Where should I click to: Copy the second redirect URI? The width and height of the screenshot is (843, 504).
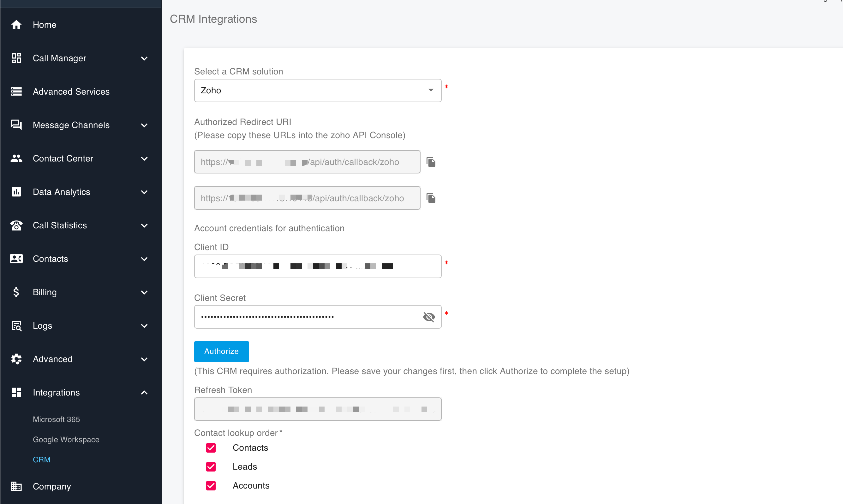tap(431, 198)
